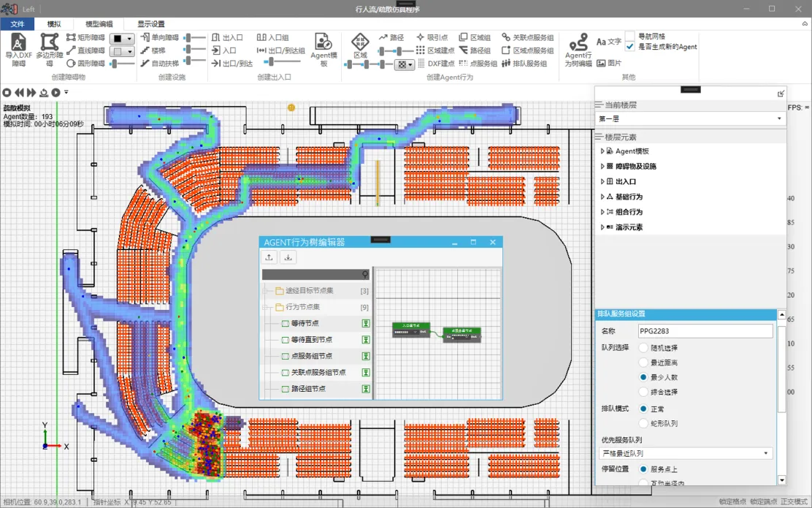Select the 区域 area tool
This screenshot has height=508, width=812.
360,45
